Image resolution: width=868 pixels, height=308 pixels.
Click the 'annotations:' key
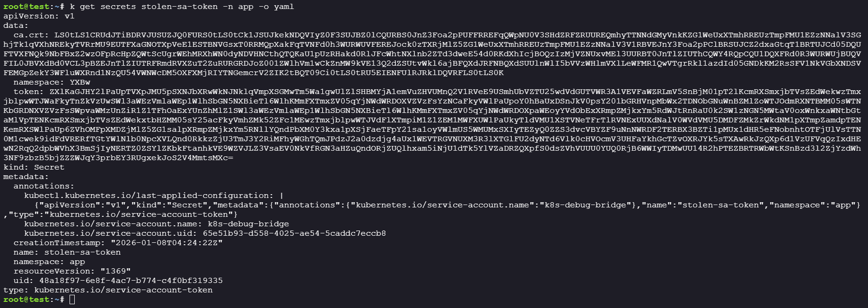click(44, 186)
